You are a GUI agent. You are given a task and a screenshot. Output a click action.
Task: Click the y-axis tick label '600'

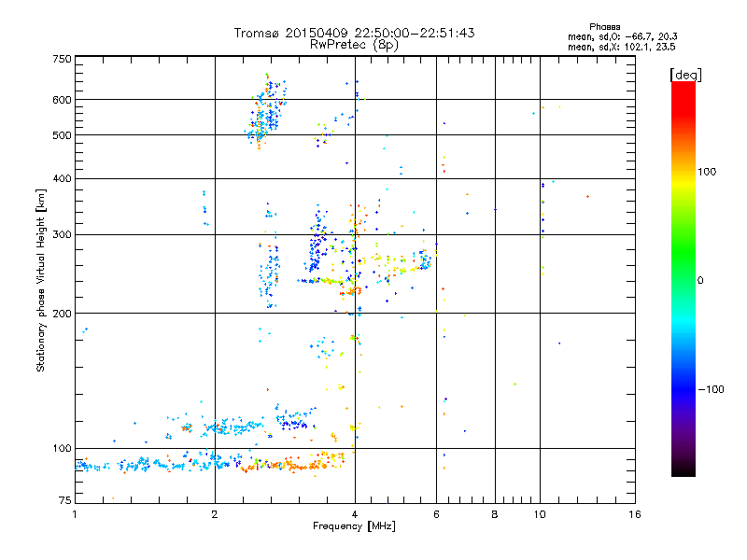click(63, 100)
